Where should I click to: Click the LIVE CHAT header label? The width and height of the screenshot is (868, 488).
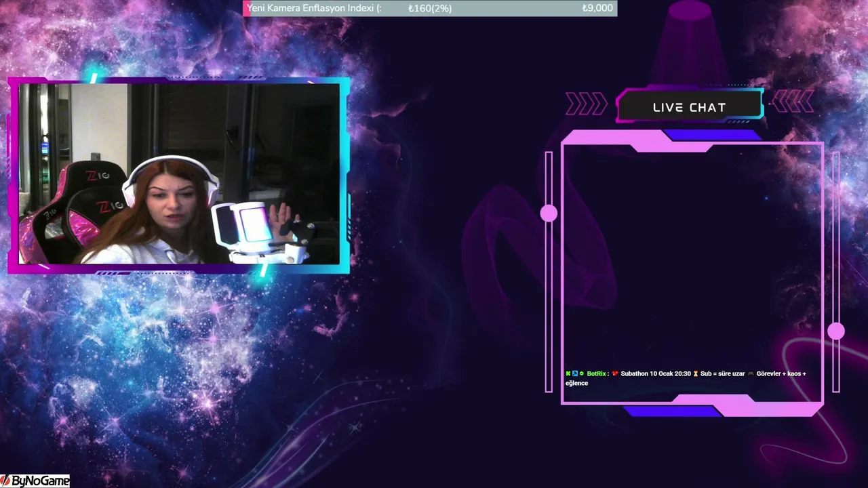click(x=689, y=107)
